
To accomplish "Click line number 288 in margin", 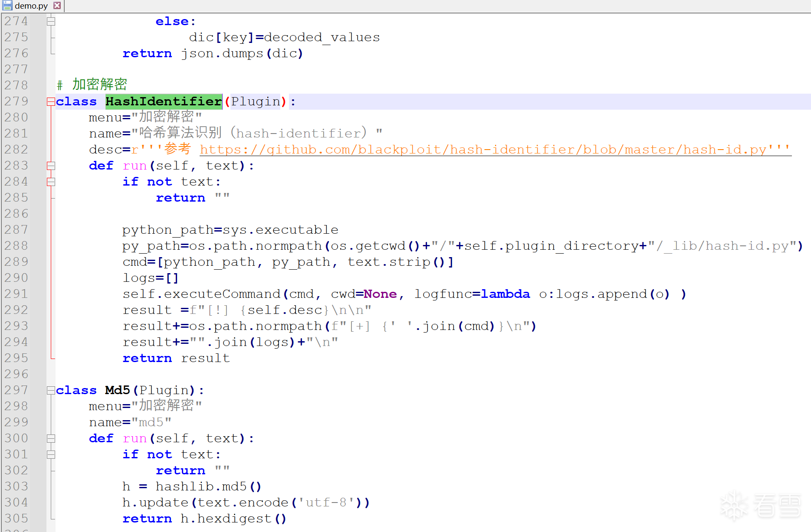I will [x=16, y=246].
